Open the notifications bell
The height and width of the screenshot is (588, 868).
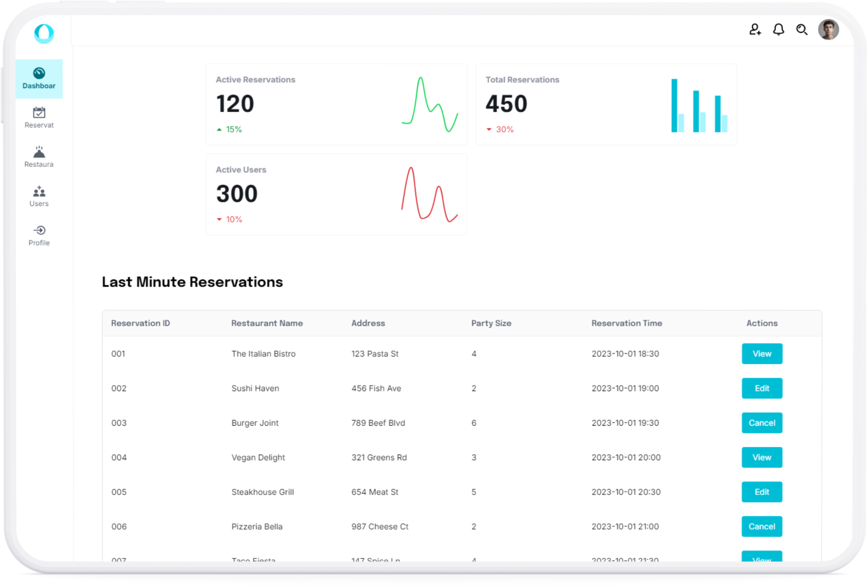click(778, 29)
